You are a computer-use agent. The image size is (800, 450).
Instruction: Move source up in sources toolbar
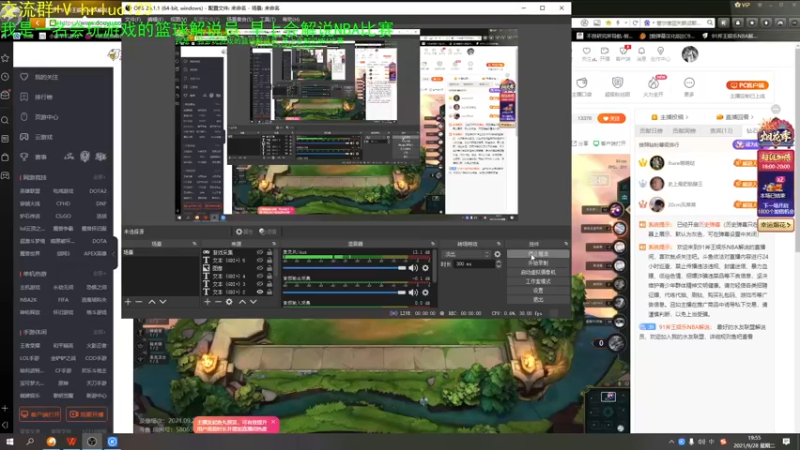coord(242,302)
